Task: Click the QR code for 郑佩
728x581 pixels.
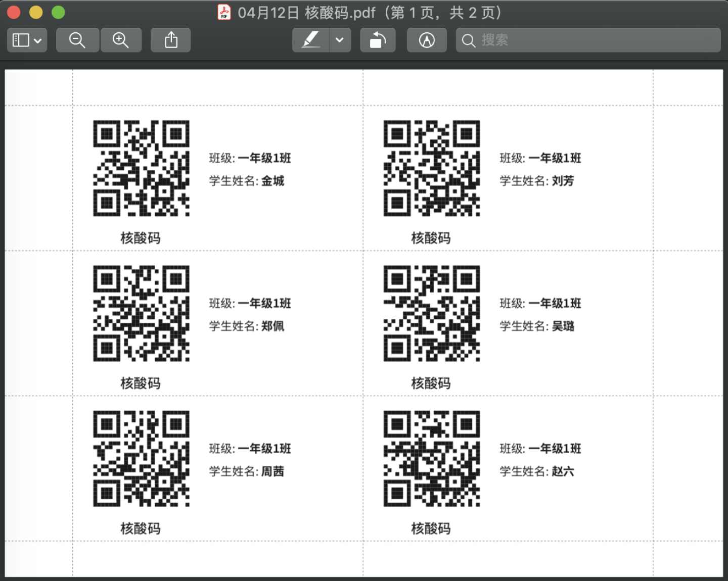Action: tap(141, 313)
